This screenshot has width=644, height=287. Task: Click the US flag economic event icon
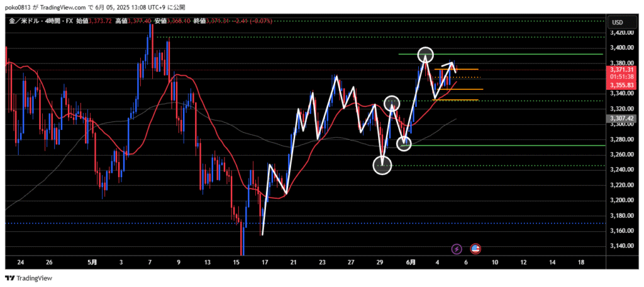click(475, 249)
